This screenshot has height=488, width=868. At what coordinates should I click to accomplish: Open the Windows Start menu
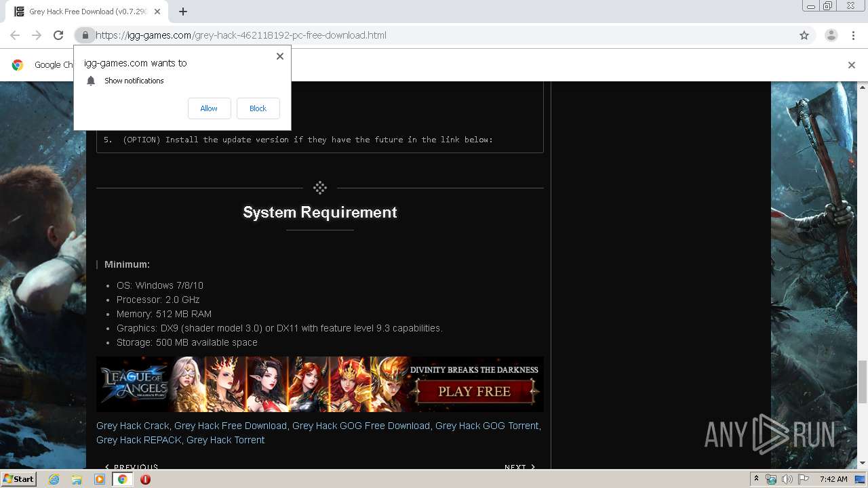(x=18, y=479)
